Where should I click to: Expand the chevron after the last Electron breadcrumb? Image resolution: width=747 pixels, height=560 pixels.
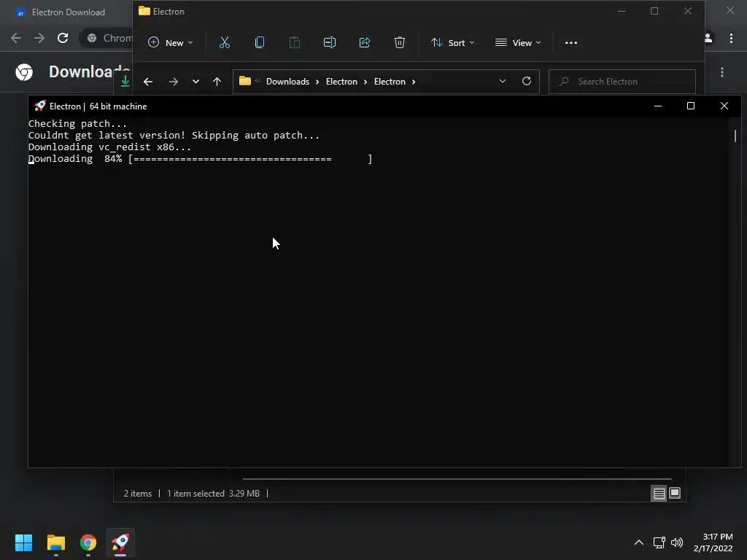coord(414,82)
